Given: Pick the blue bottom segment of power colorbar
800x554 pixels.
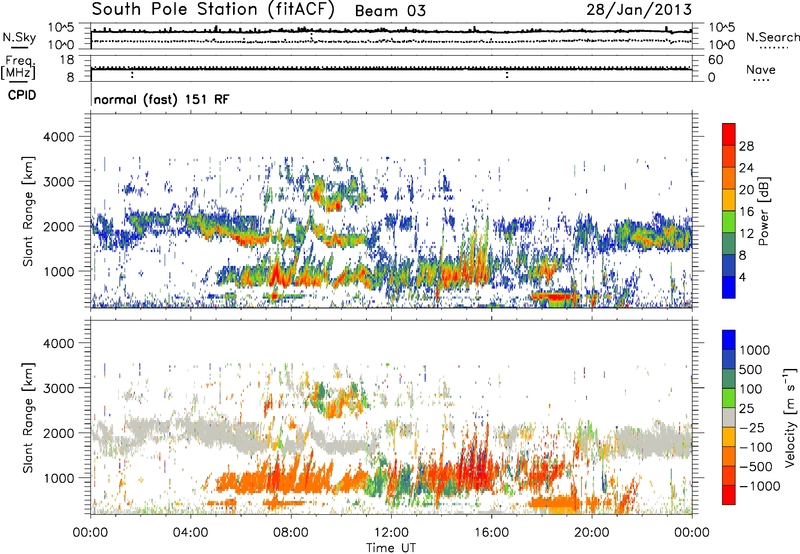Looking at the screenshot, I should (729, 287).
